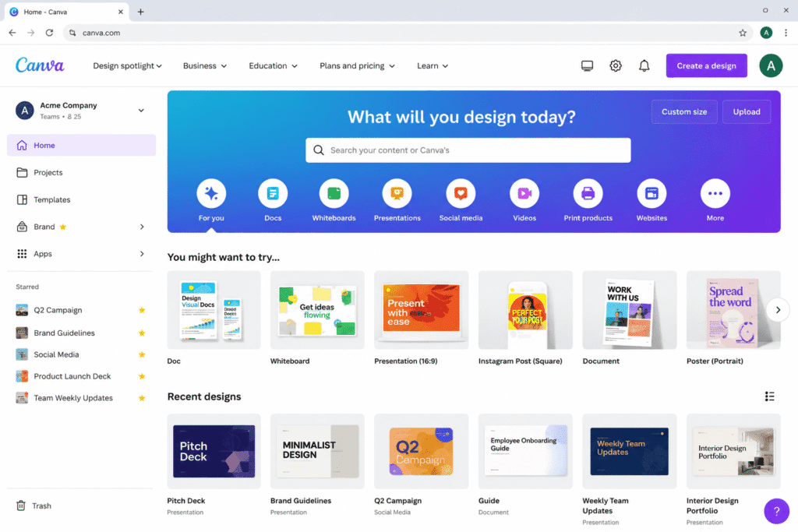Viewport: 798px width, 532px height.
Task: Unstar Brand Guidelines in Starred list
Action: [142, 333]
